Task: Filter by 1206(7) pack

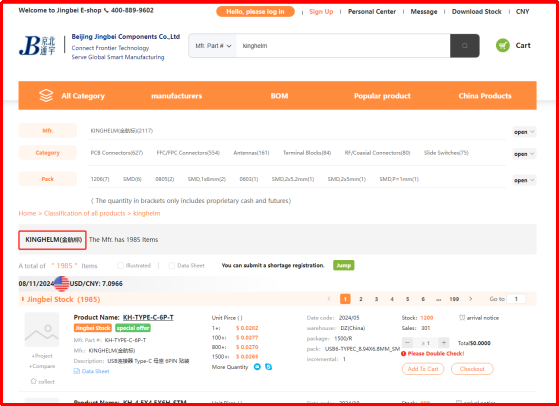Action: point(100,179)
